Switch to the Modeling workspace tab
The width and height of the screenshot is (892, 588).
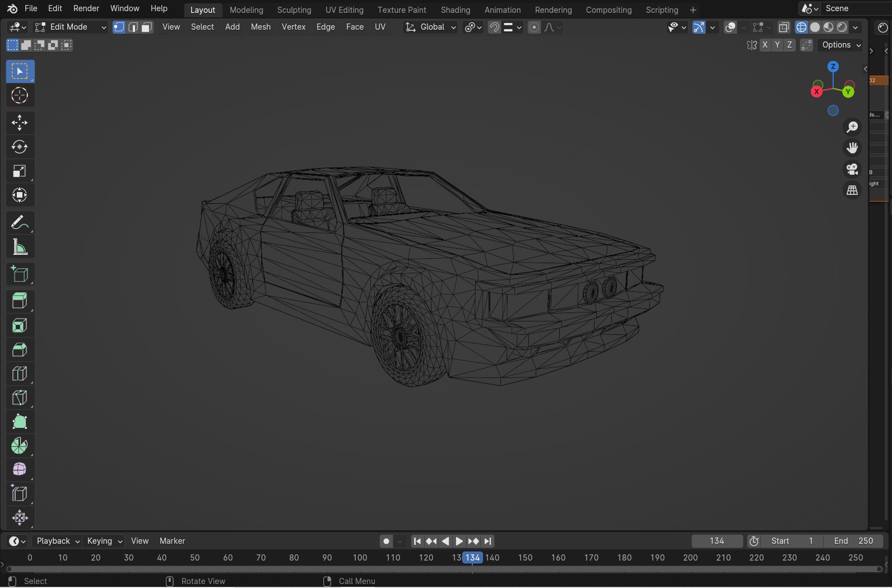pyautogui.click(x=247, y=10)
